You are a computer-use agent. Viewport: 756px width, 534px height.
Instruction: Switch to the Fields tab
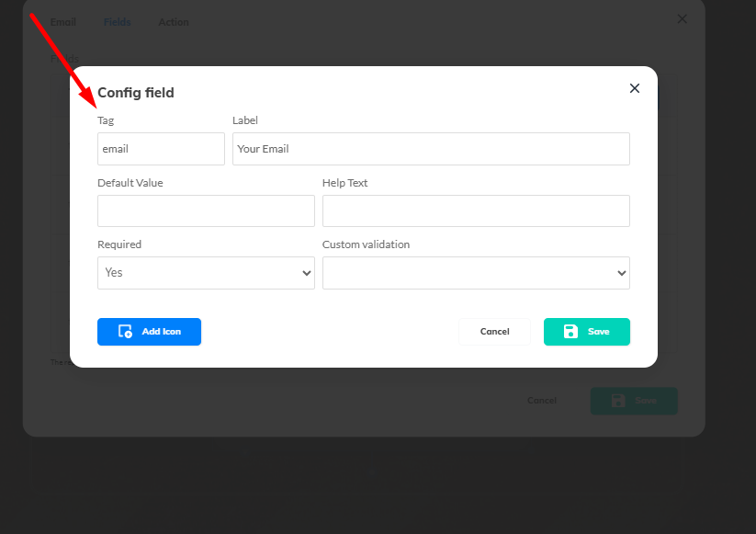tap(118, 22)
